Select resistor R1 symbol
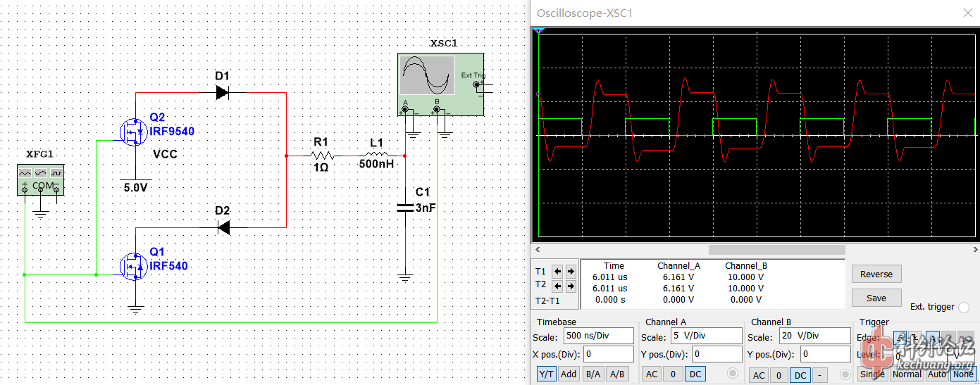The width and height of the screenshot is (980, 385). [321, 156]
